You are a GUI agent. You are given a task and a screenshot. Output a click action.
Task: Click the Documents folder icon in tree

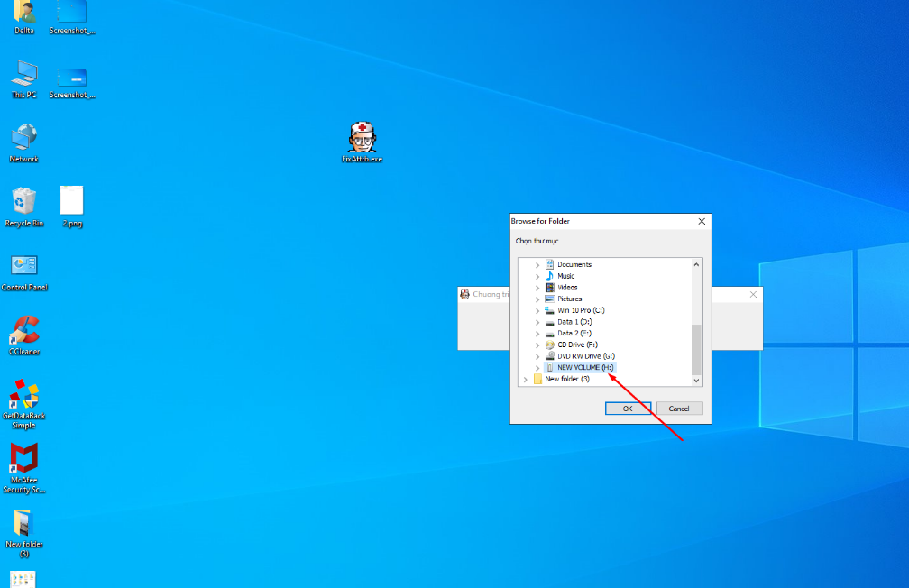click(549, 264)
